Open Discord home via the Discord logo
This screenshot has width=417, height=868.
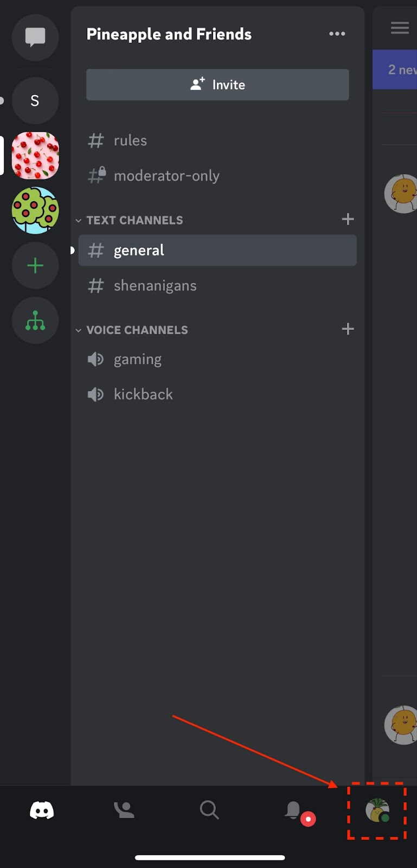[41, 810]
